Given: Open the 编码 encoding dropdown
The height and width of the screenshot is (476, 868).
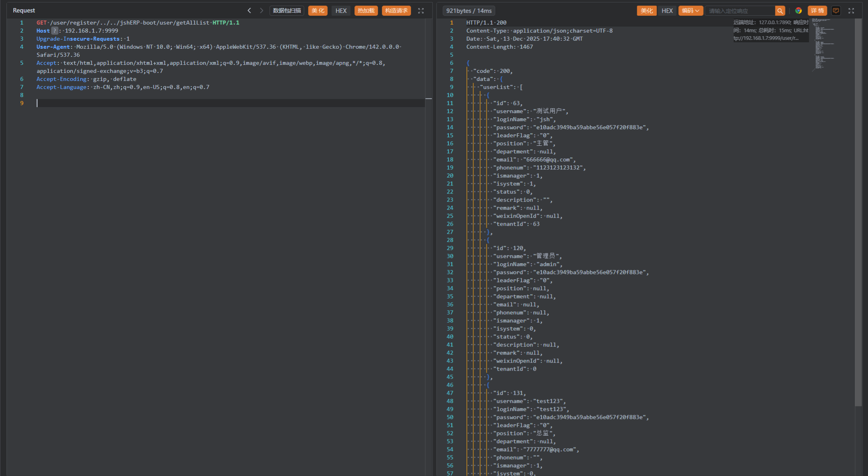Looking at the screenshot, I should 690,11.
